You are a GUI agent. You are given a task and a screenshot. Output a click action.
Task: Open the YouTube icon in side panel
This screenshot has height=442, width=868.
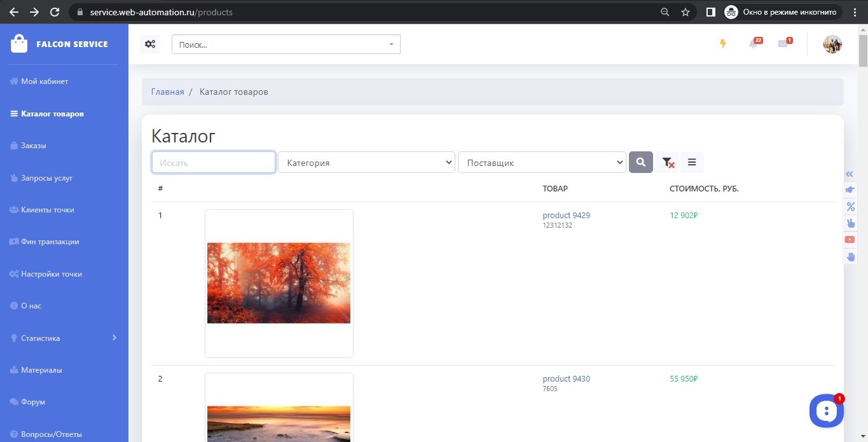point(850,240)
